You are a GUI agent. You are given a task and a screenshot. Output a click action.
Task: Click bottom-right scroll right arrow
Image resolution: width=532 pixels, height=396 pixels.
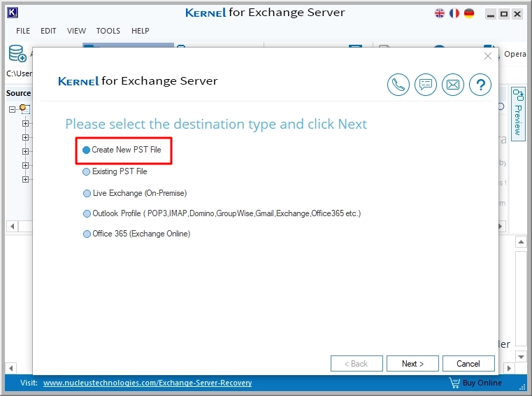[509, 368]
